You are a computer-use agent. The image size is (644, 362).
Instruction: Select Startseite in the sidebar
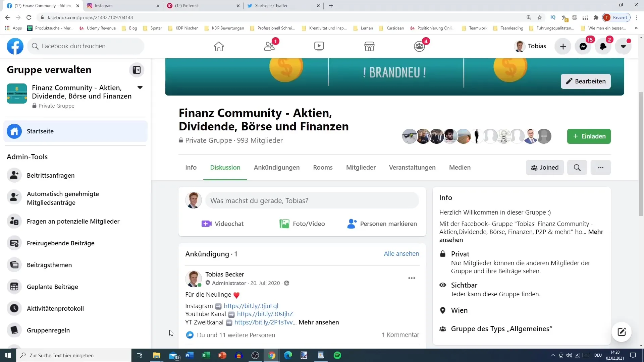pyautogui.click(x=75, y=131)
